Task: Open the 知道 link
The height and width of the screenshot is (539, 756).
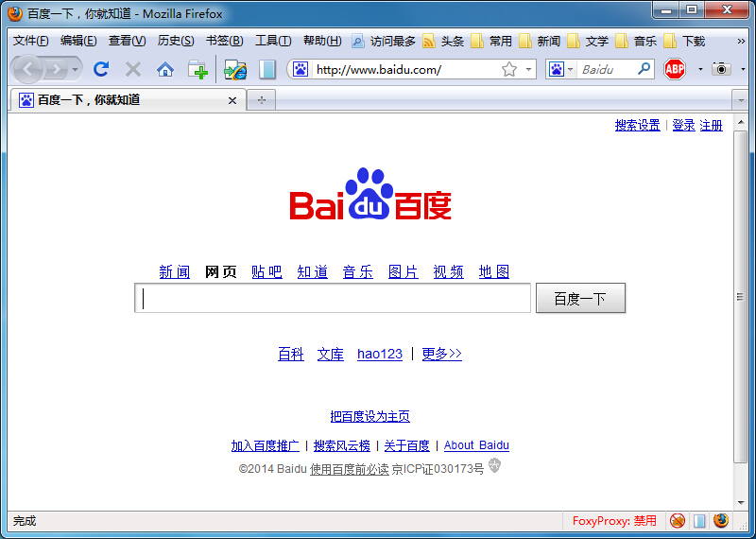Action: coord(313,271)
